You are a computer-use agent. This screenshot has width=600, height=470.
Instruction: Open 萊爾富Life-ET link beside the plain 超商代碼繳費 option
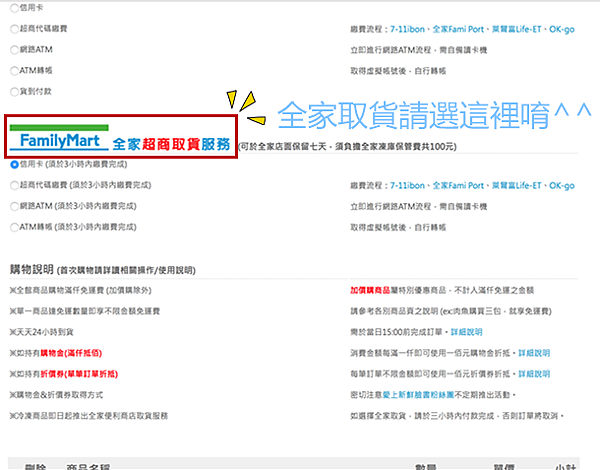(517, 29)
